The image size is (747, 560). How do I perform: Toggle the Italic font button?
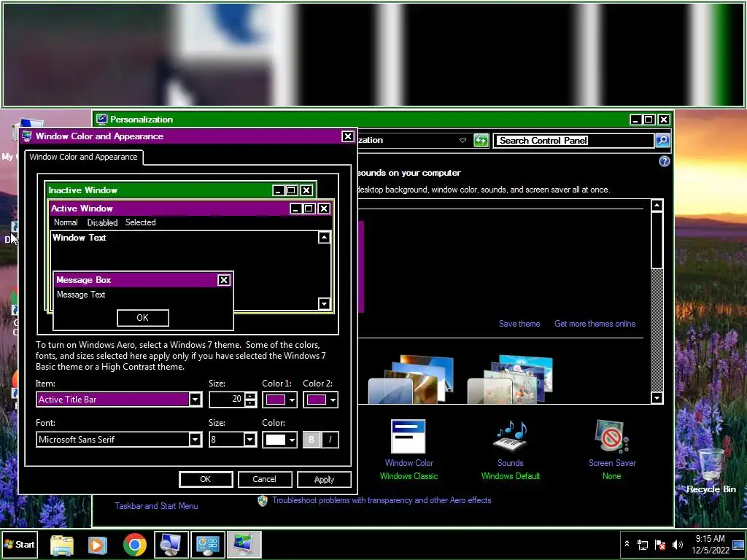(x=330, y=439)
